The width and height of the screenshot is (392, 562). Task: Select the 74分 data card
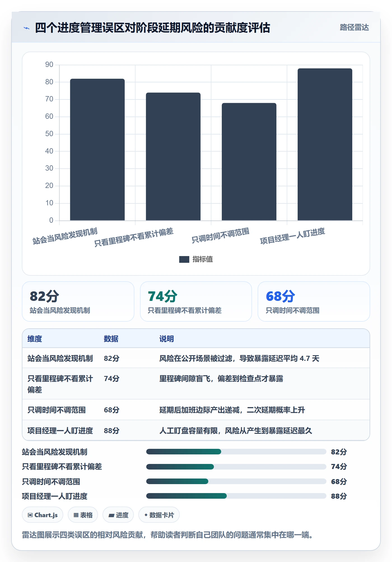[x=196, y=301]
